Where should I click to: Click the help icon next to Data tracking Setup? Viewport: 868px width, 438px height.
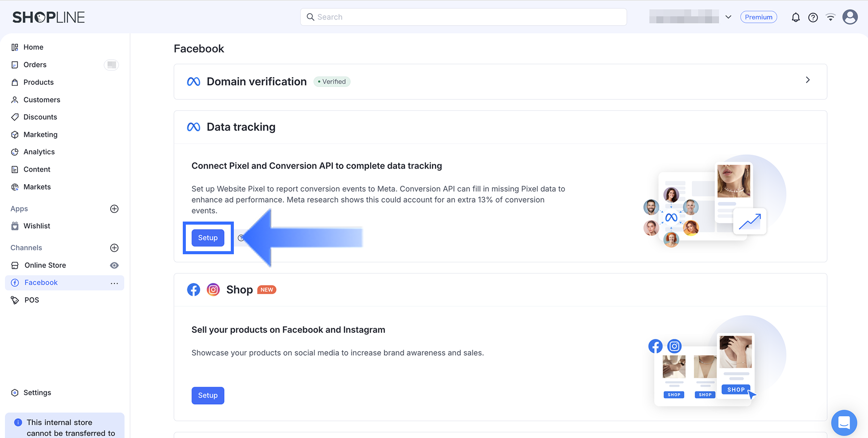pyautogui.click(x=241, y=238)
